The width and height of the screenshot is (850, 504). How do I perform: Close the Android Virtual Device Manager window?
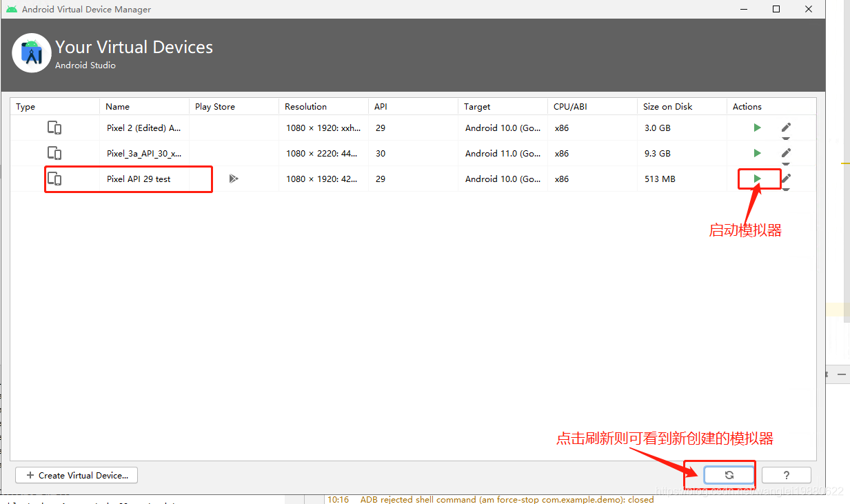(809, 9)
